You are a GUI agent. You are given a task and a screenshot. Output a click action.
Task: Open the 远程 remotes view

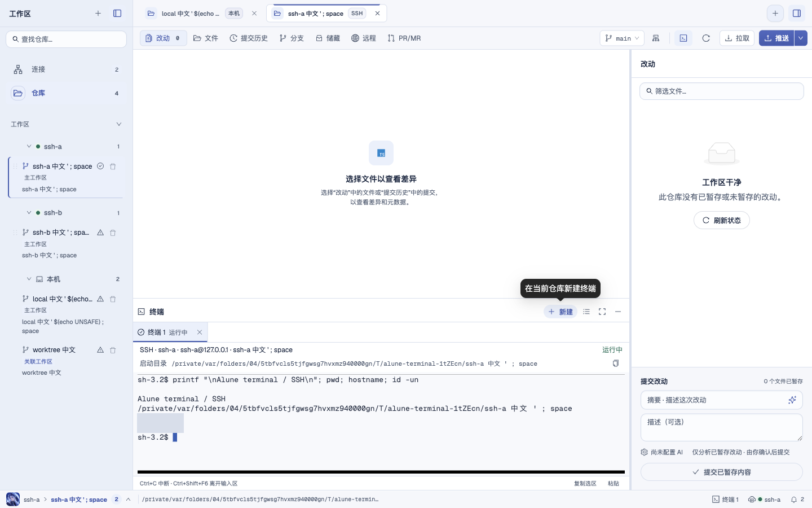pyautogui.click(x=364, y=38)
